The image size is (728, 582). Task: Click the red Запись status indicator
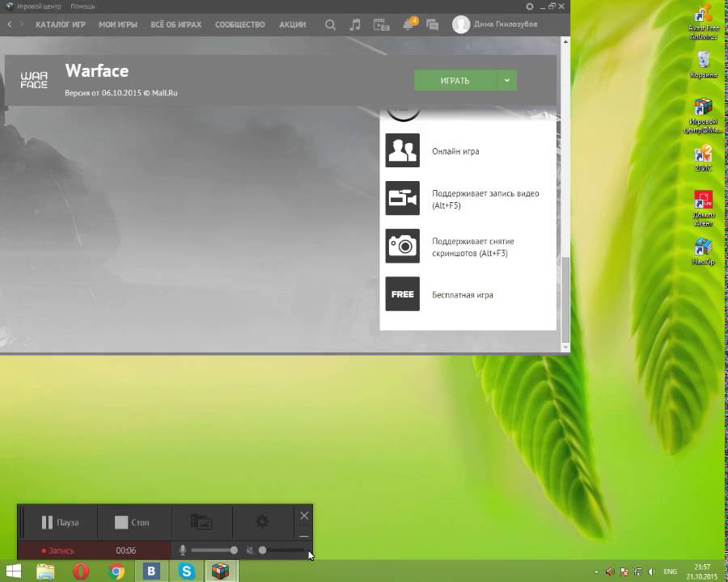pos(58,551)
